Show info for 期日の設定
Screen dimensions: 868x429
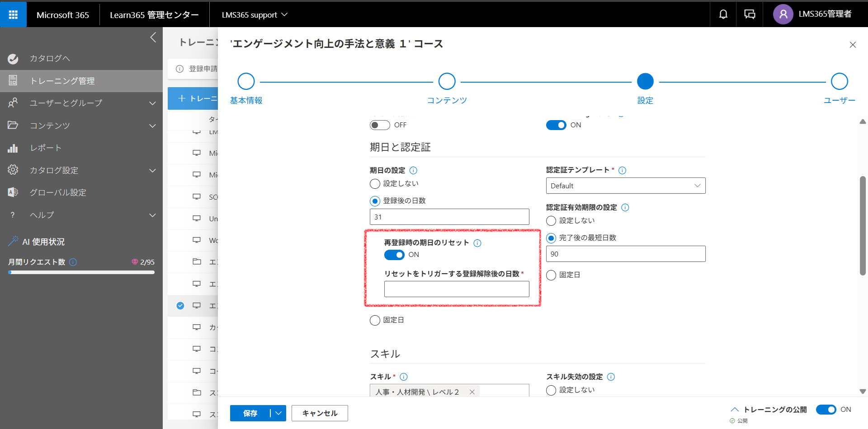[413, 170]
